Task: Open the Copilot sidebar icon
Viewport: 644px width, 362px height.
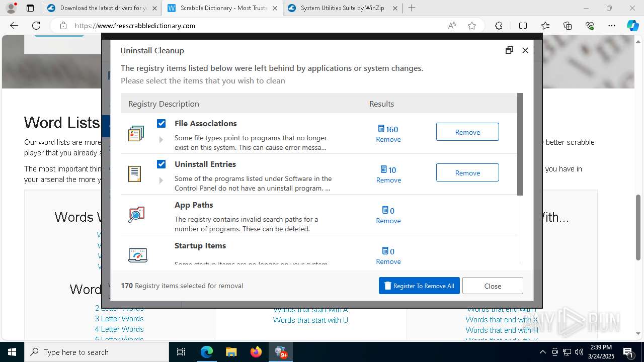Action: click(x=632, y=26)
